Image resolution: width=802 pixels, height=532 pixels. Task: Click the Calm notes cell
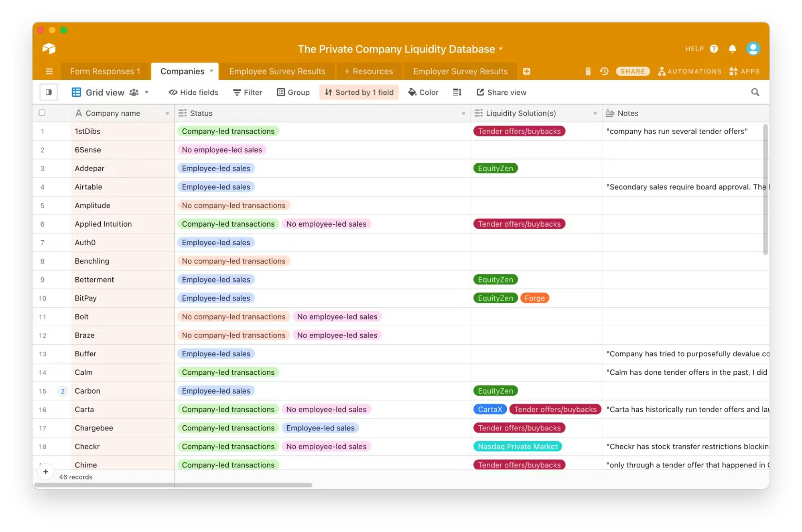pos(686,372)
